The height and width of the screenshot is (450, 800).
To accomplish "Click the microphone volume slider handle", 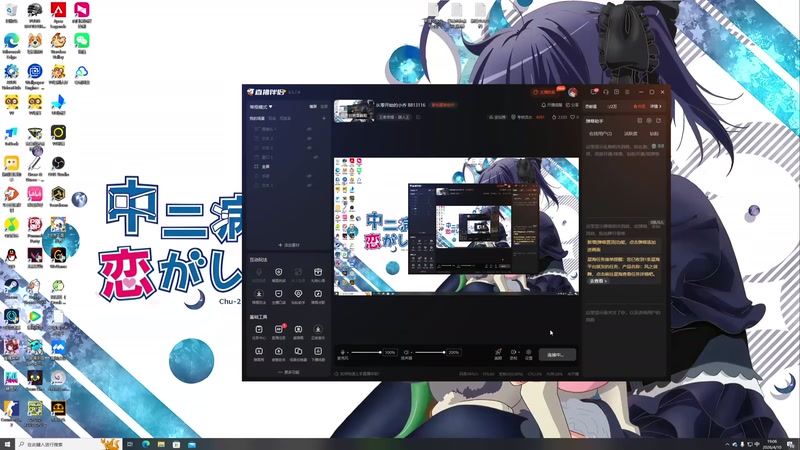I will click(380, 353).
